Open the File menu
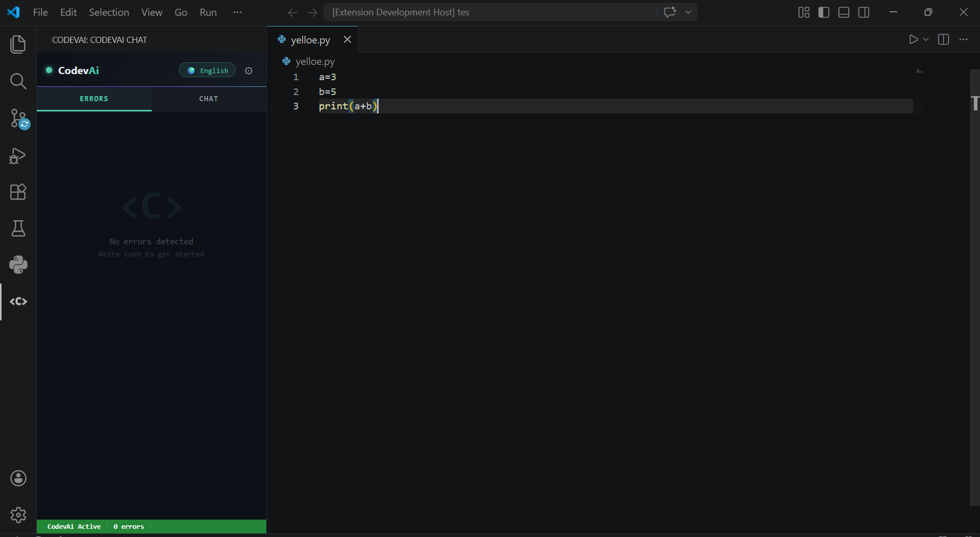The height and width of the screenshot is (537, 980). point(40,12)
